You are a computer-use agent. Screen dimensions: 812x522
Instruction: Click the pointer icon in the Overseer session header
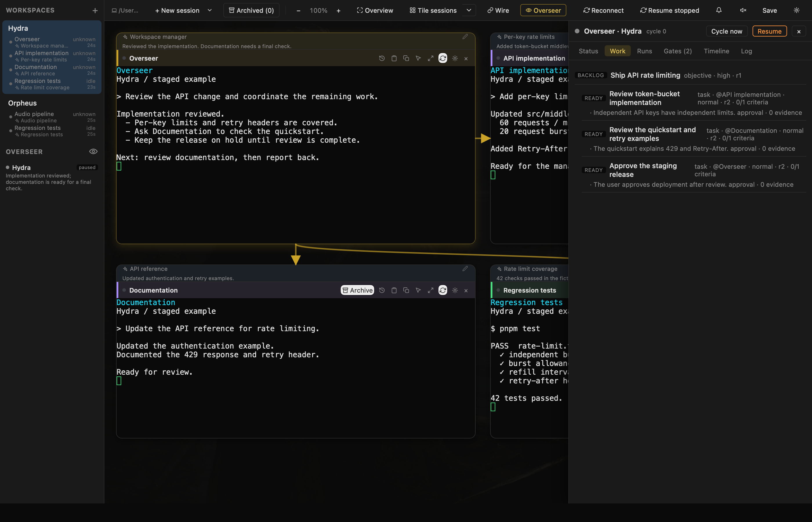[x=418, y=58]
